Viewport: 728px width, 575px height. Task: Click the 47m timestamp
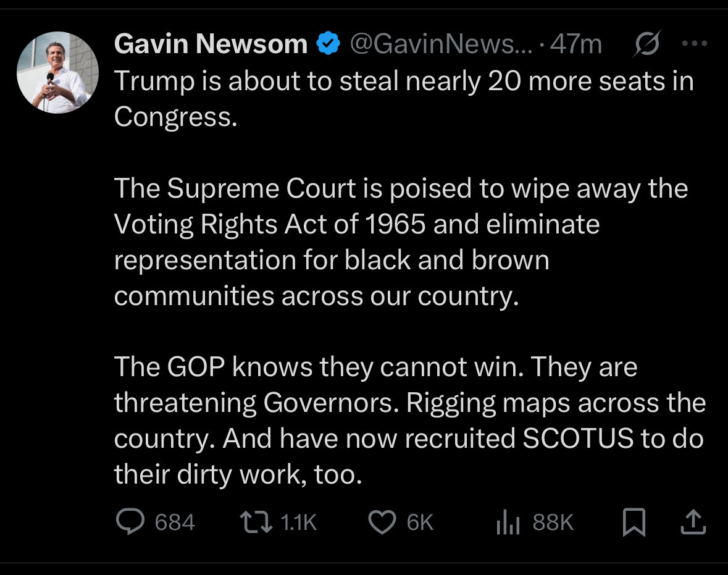[x=576, y=44]
